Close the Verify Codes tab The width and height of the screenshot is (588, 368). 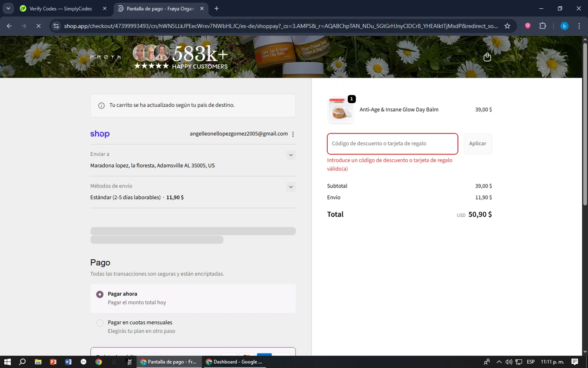coord(104,8)
